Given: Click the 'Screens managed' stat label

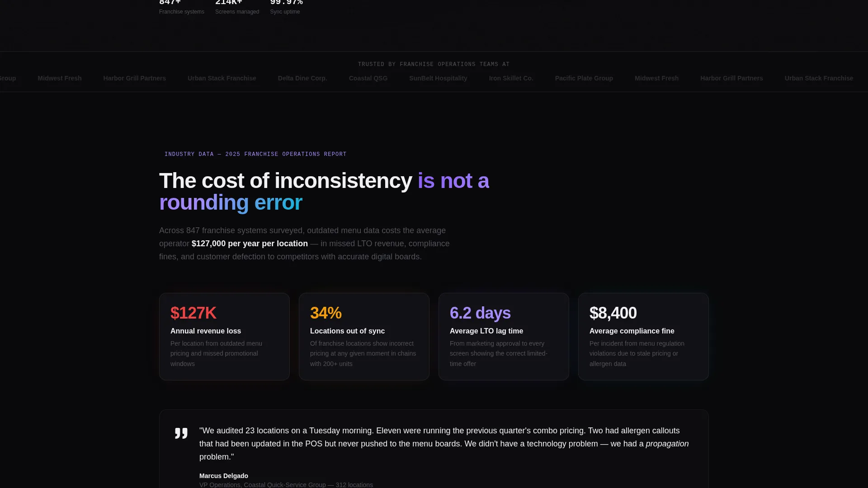Looking at the screenshot, I should coord(237,12).
